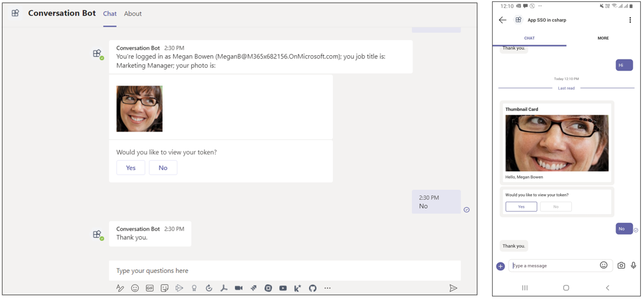The height and width of the screenshot is (299, 644).
Task: Send the message with the desktop send arrow
Action: point(453,288)
